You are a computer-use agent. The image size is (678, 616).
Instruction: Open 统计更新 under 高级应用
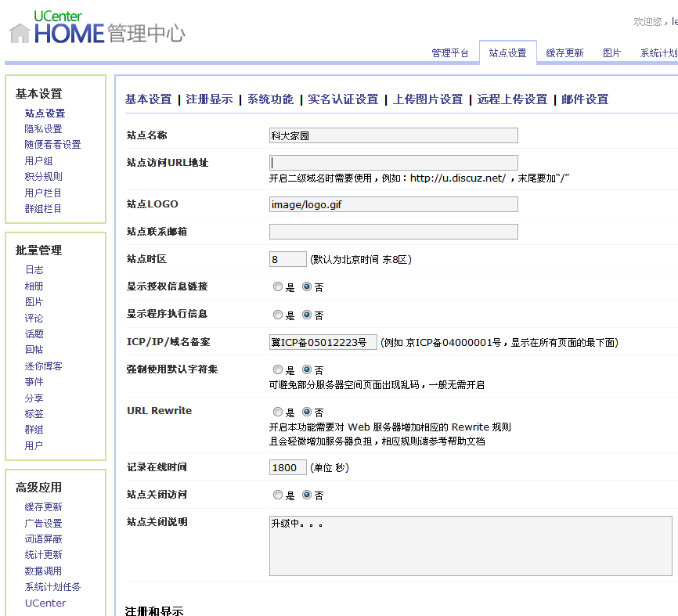click(x=43, y=555)
